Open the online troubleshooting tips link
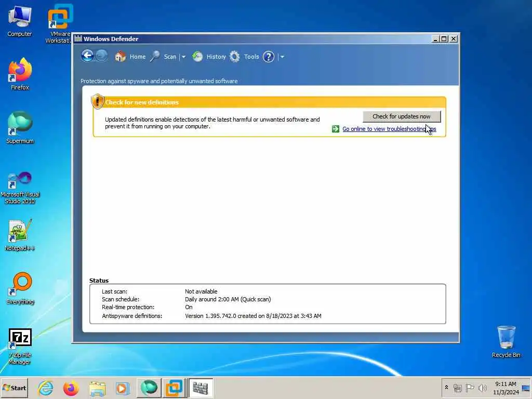 tap(389, 129)
